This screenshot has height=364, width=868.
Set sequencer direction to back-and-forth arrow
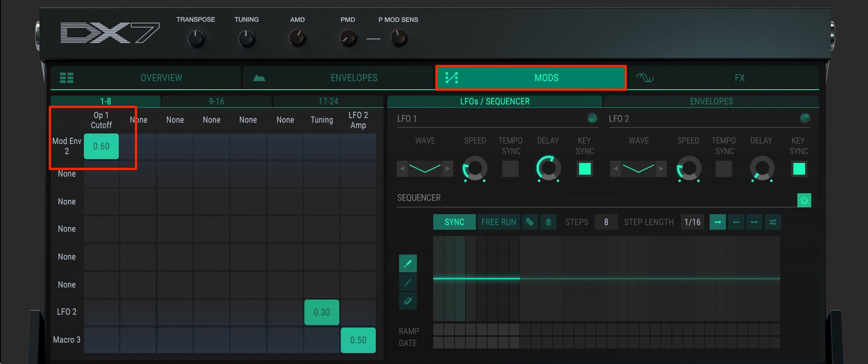[754, 222]
